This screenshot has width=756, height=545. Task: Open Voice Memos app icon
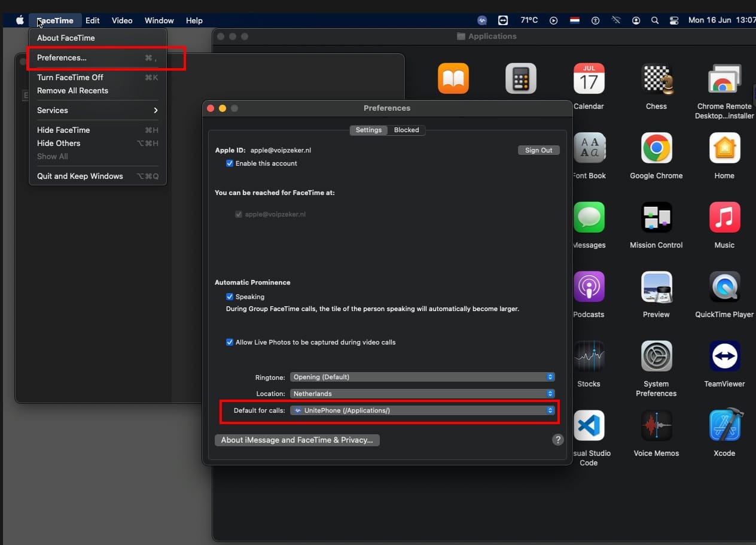[x=656, y=425]
